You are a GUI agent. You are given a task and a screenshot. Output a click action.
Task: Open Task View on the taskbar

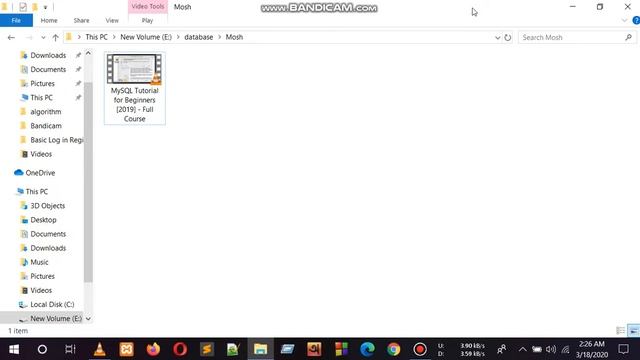70,349
